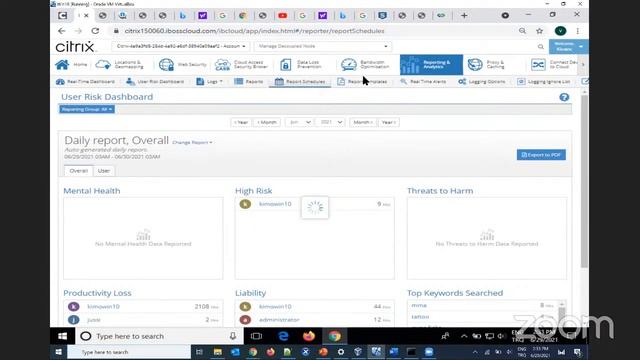Open Task View in VM taskbar
This screenshot has height=360, width=640.
[256, 336]
